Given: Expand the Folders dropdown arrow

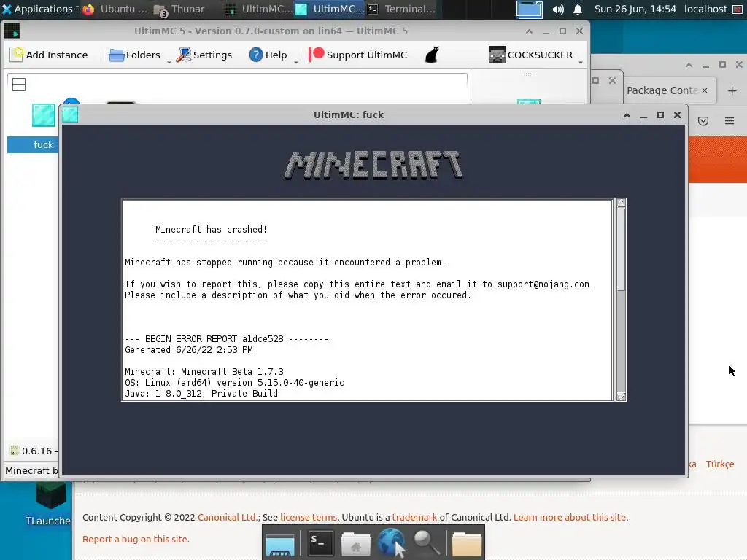Looking at the screenshot, I should (x=169, y=63).
